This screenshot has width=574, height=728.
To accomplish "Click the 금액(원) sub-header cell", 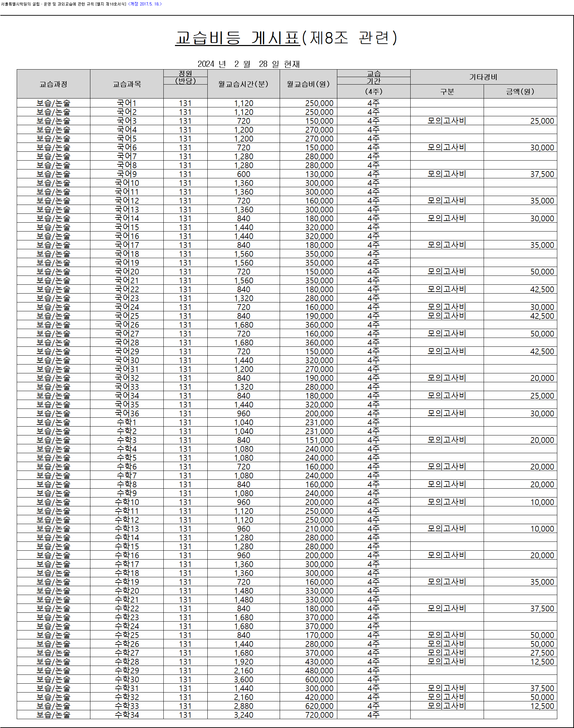I will click(520, 91).
